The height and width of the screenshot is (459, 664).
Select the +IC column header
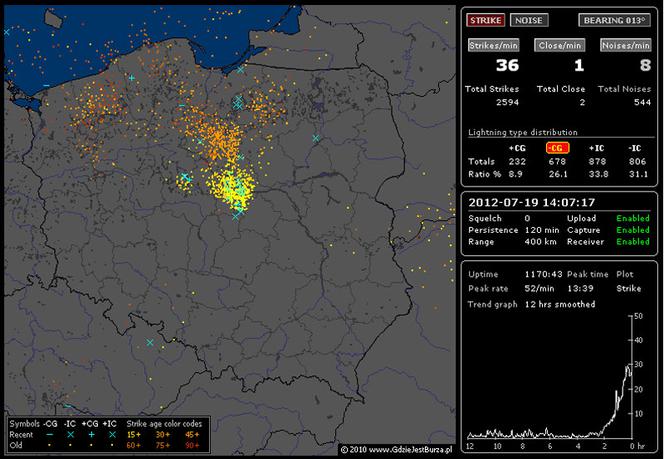[x=597, y=148]
